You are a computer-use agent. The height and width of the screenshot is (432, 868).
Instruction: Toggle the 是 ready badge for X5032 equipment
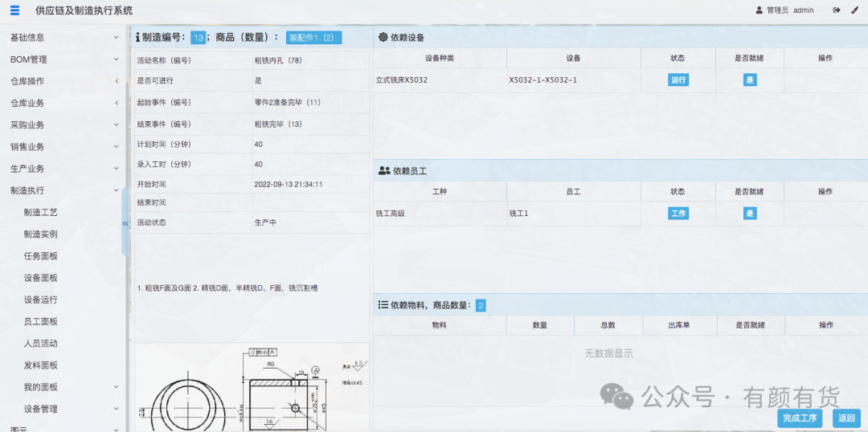coord(750,80)
